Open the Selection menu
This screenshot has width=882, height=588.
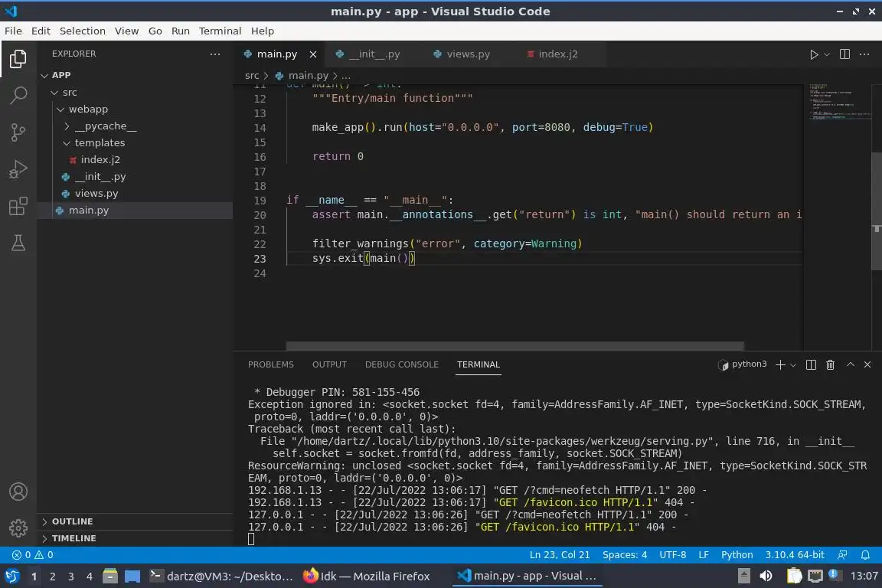(x=83, y=31)
